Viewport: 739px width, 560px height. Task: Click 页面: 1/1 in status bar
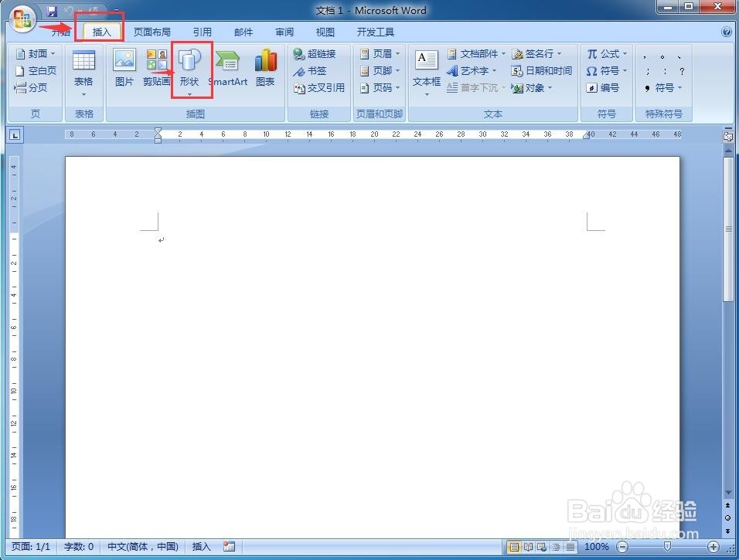[x=31, y=546]
